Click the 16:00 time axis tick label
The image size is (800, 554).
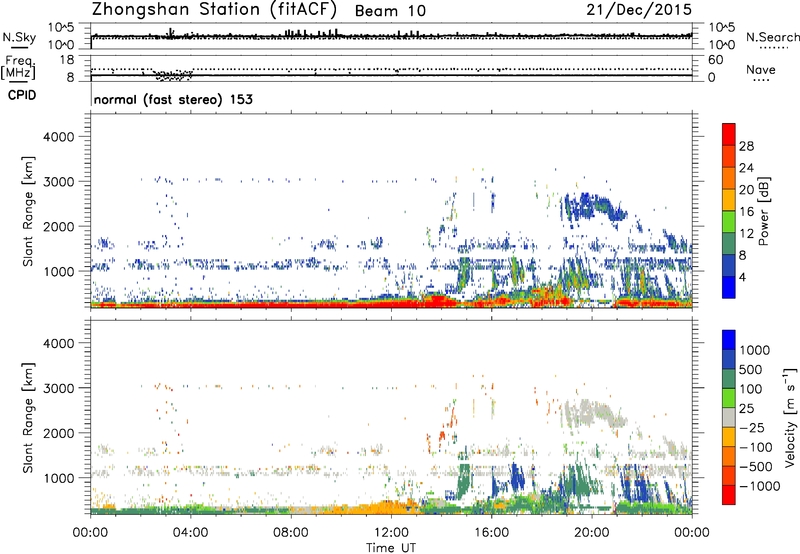pyautogui.click(x=491, y=533)
